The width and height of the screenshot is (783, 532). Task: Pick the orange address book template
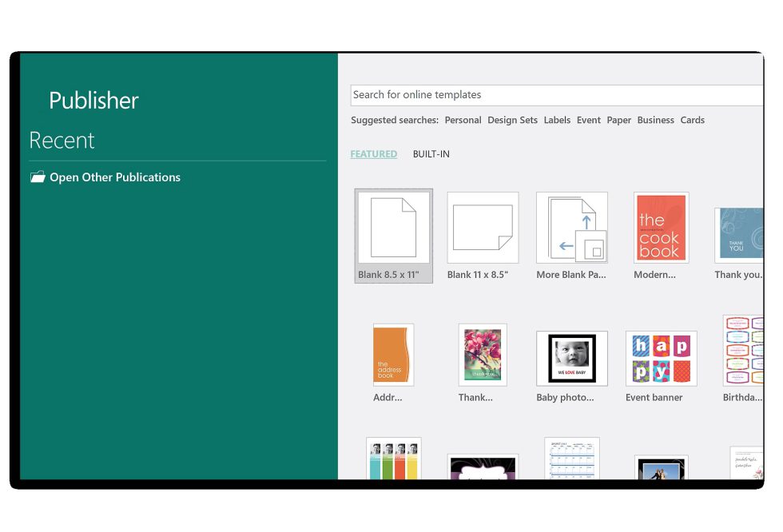click(393, 354)
